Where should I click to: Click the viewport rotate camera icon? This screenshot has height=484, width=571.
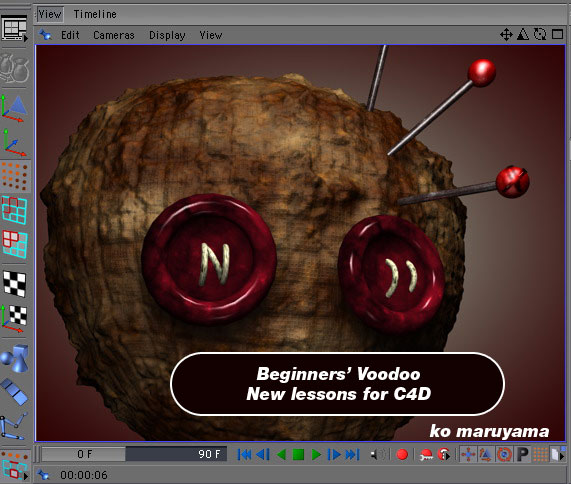point(540,34)
